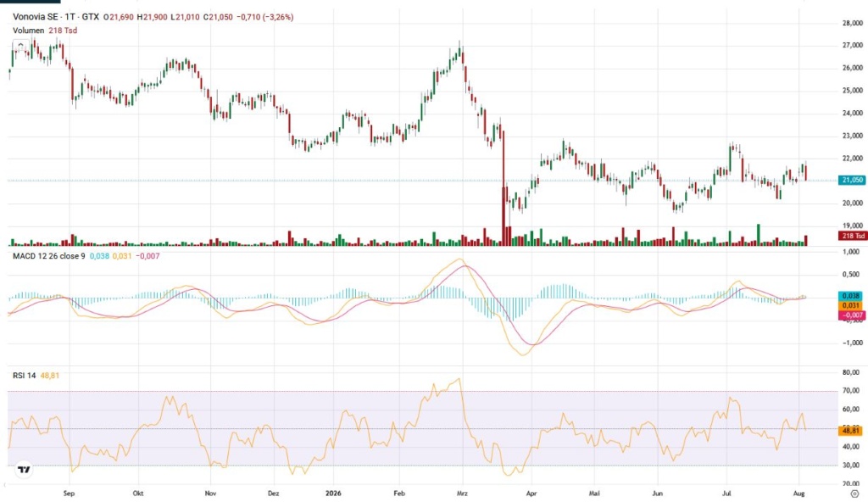
Task: Open chart settings via the gear icon
Action: click(854, 494)
